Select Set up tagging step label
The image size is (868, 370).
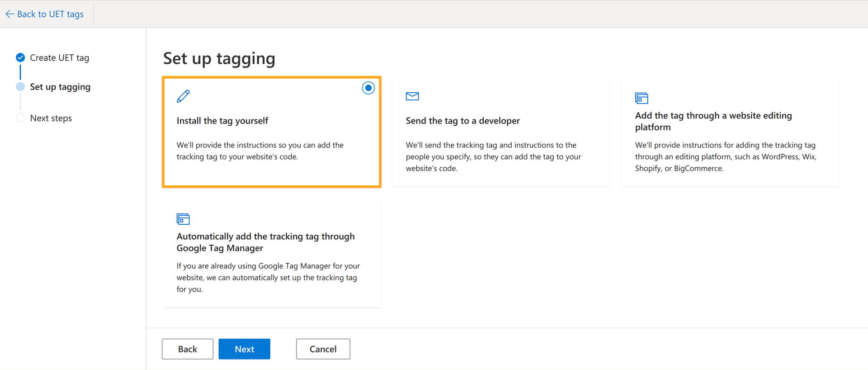click(60, 87)
